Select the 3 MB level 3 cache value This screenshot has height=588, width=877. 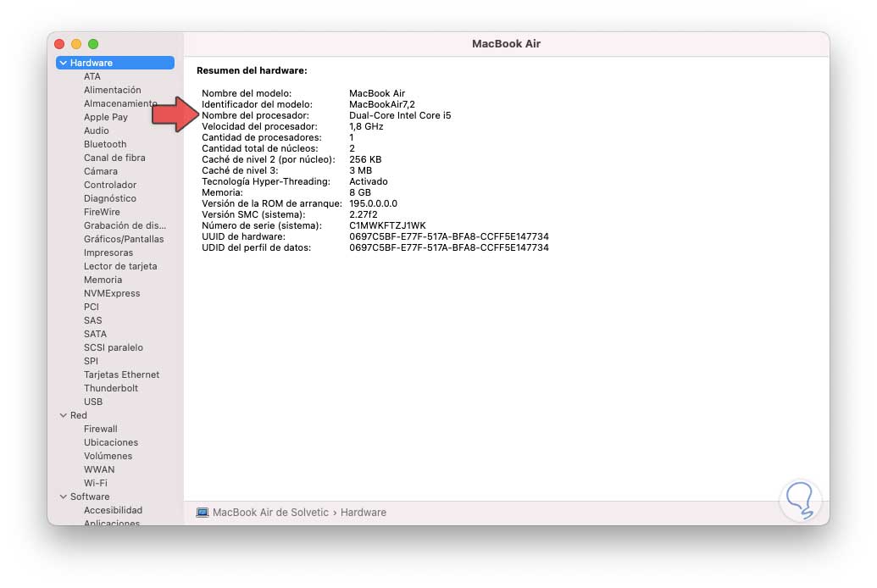click(x=361, y=170)
